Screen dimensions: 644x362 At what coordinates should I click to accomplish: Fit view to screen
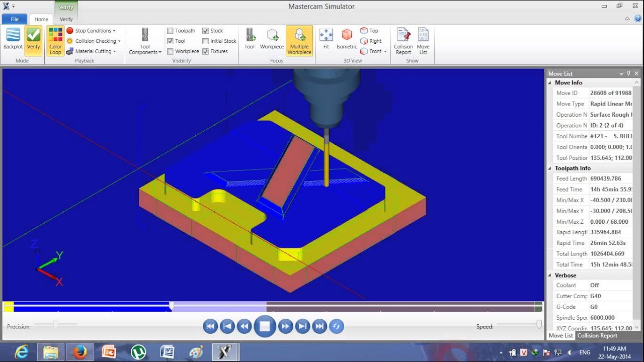326,39
